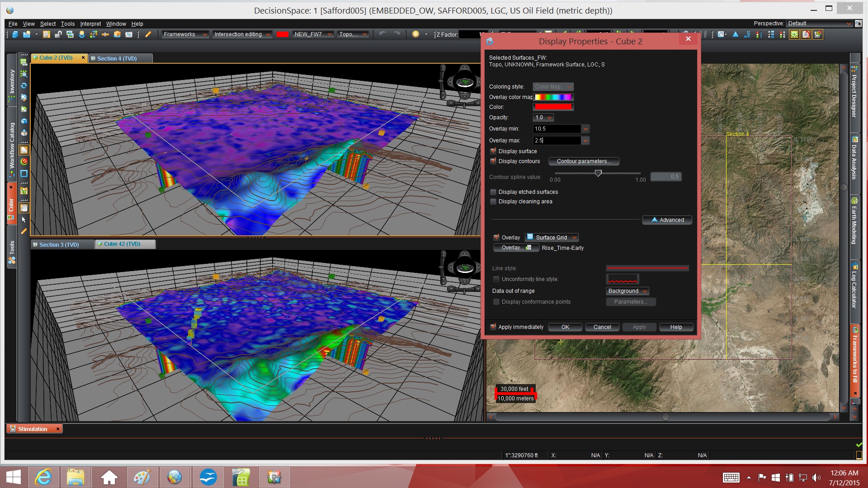Click the Overlay browse button with icon
868x488 pixels.
click(x=516, y=248)
